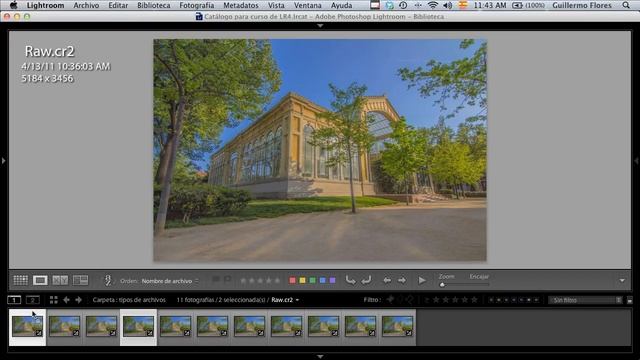The height and width of the screenshot is (360, 640).
Task: Show main window display button 1
Action: 14,300
